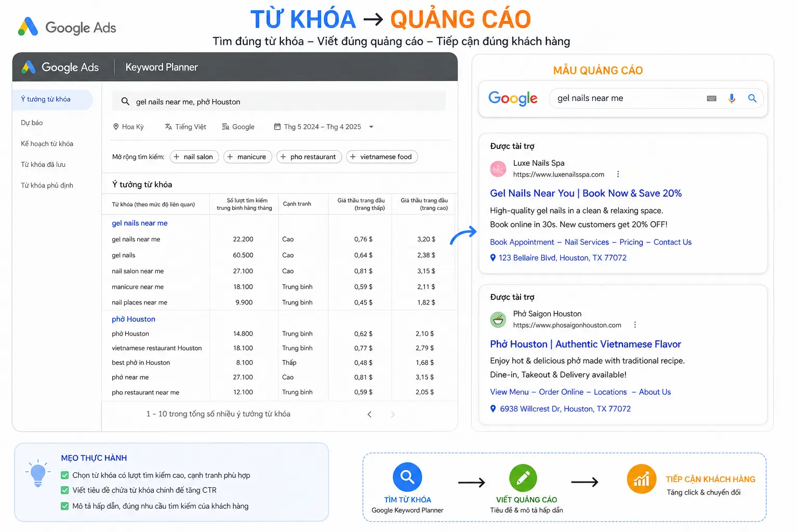Click keyword input with gel nails near me, phở Houston
Viewport: 798px width, 532px height.
pos(279,101)
